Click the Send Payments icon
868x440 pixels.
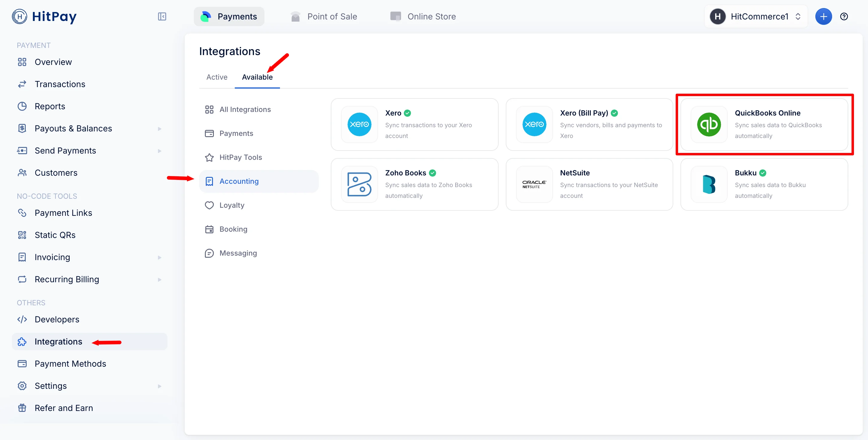[x=22, y=151]
